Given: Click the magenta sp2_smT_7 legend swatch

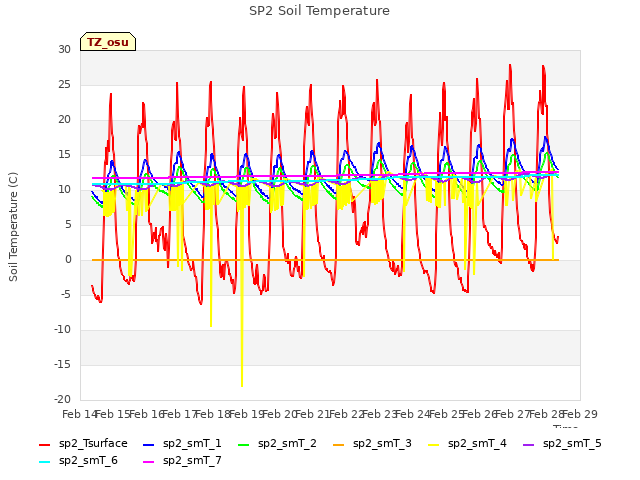Looking at the screenshot, I should tap(149, 462).
